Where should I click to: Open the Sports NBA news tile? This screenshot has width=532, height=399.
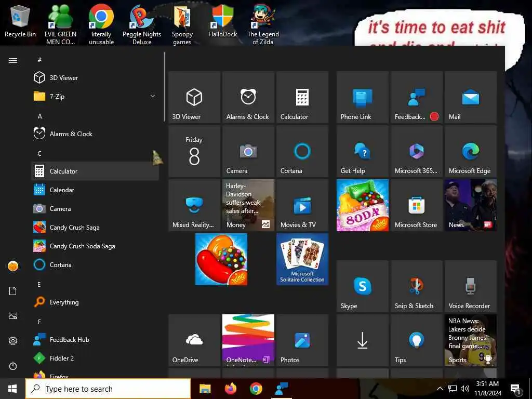pyautogui.click(x=470, y=340)
